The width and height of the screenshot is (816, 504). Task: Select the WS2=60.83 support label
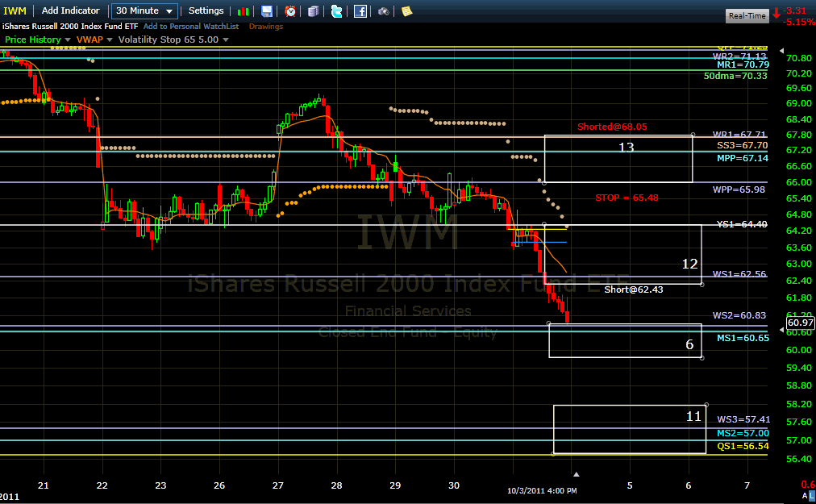(739, 315)
